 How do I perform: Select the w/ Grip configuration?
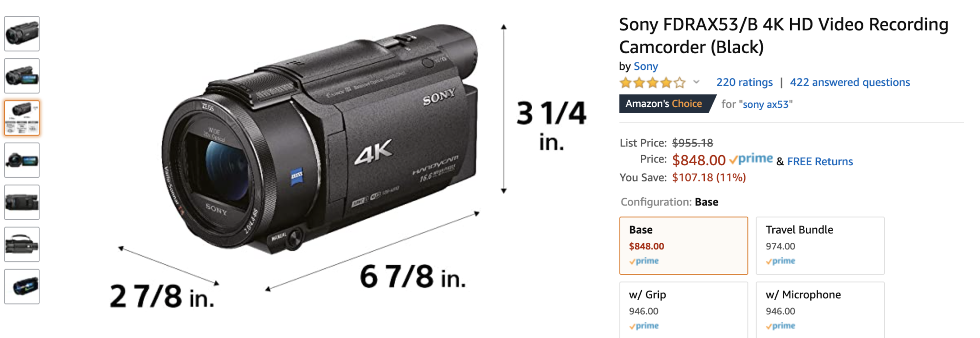point(683,310)
